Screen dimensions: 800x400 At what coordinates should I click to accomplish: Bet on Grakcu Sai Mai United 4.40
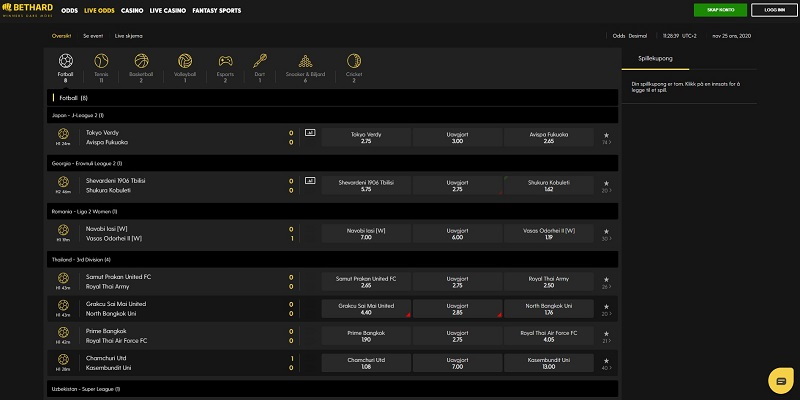click(x=366, y=309)
